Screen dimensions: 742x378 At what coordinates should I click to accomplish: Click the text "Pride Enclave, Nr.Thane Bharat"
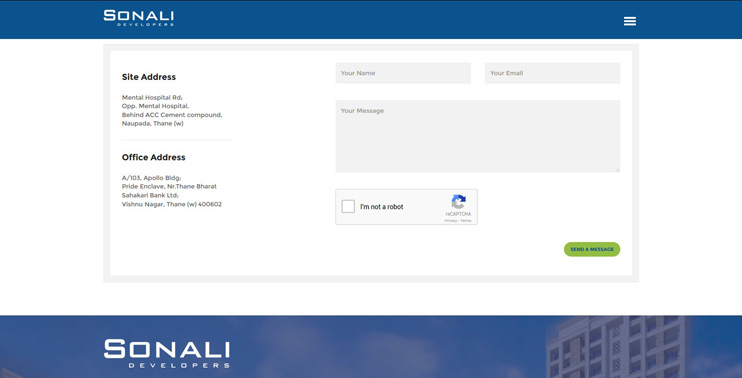[169, 186]
